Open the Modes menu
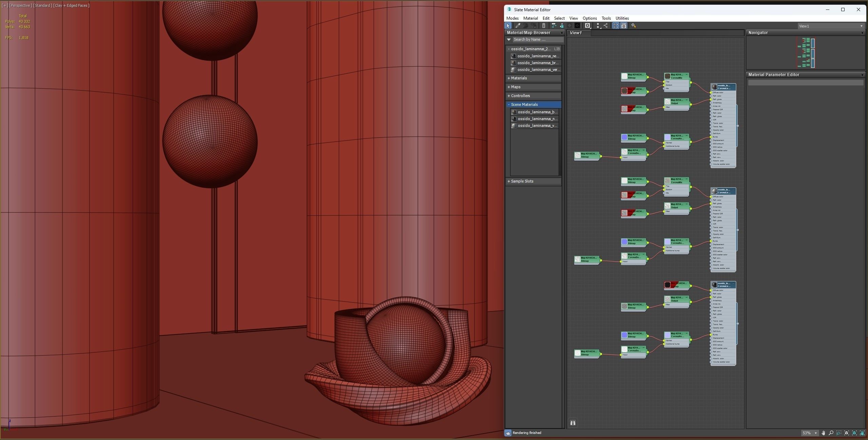 point(512,18)
